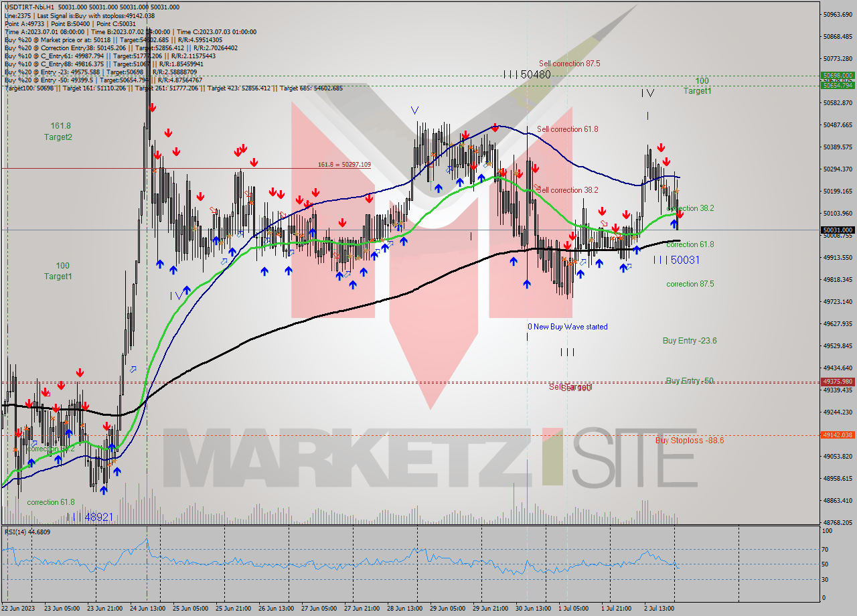
Task: Select the 'Buy Entry -23.6' label
Action: 690,341
